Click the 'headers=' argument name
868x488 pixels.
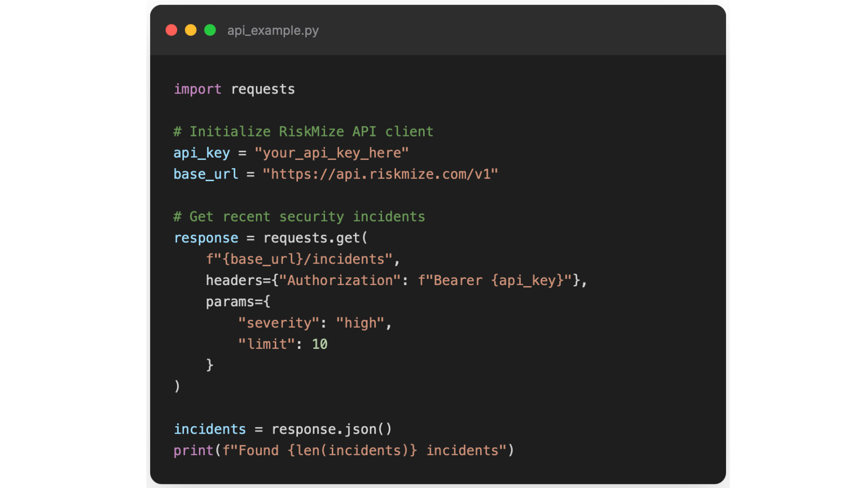pyautogui.click(x=238, y=280)
